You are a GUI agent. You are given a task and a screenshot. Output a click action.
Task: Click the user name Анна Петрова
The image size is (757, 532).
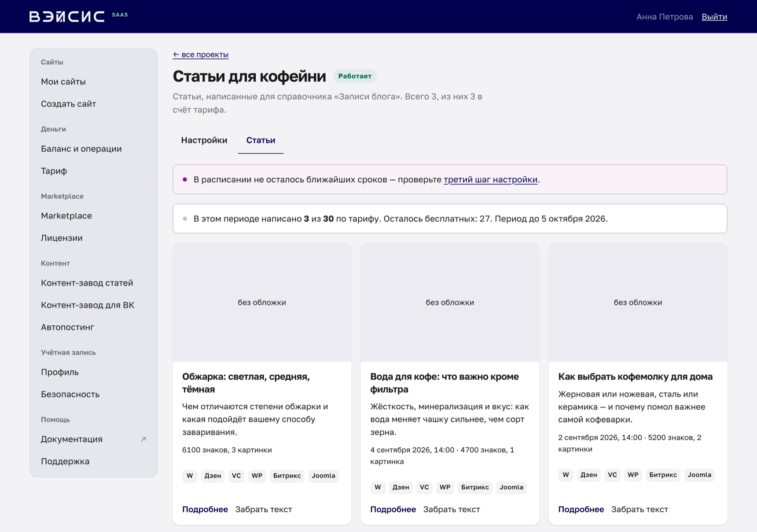pos(665,17)
